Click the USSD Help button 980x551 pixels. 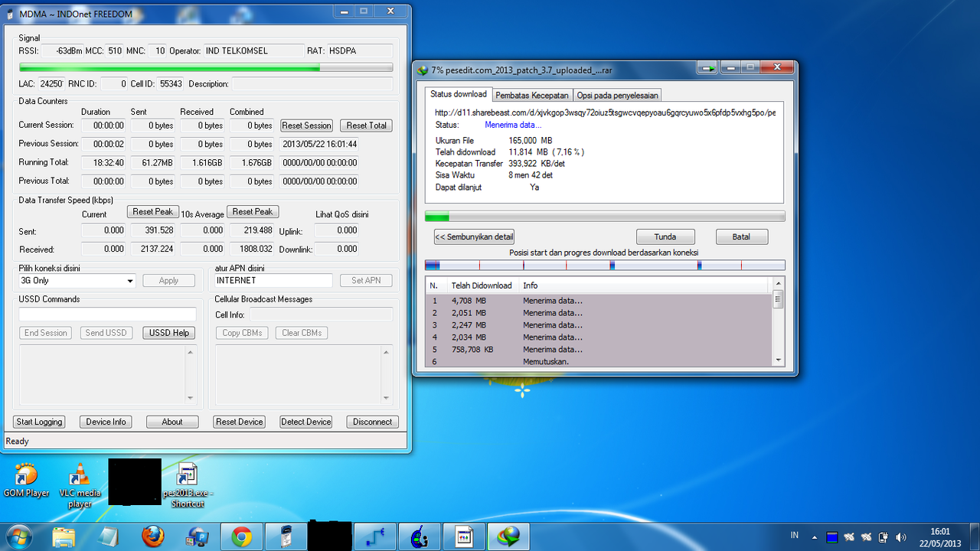[x=169, y=333]
